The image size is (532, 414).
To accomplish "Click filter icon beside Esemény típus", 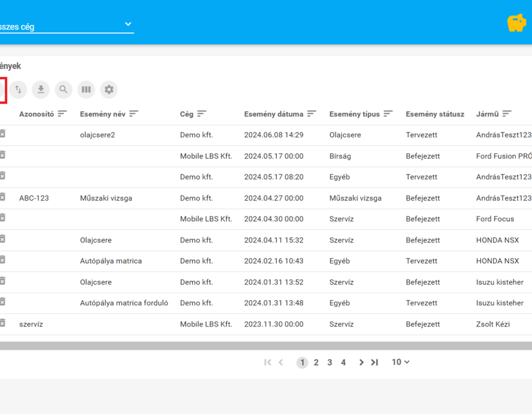I will tap(388, 114).
